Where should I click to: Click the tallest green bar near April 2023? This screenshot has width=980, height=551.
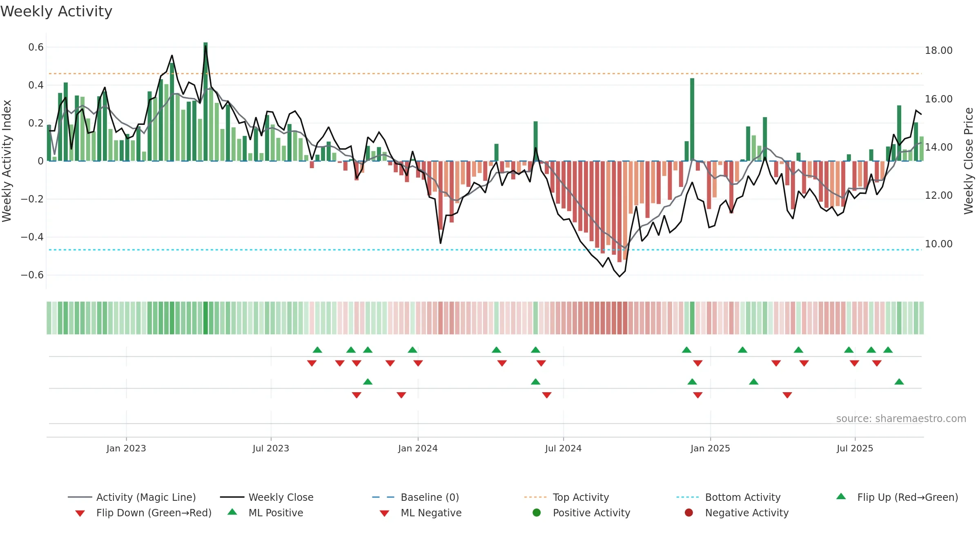click(205, 102)
